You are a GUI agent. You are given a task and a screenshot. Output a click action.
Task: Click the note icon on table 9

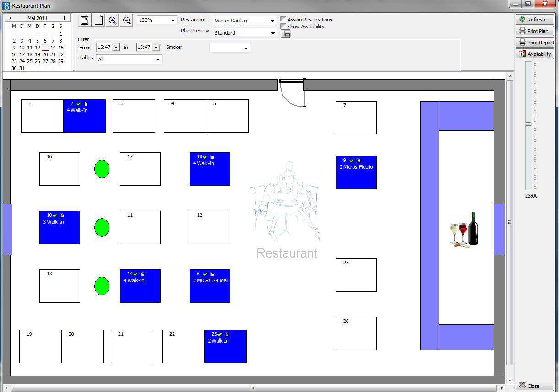coord(359,161)
